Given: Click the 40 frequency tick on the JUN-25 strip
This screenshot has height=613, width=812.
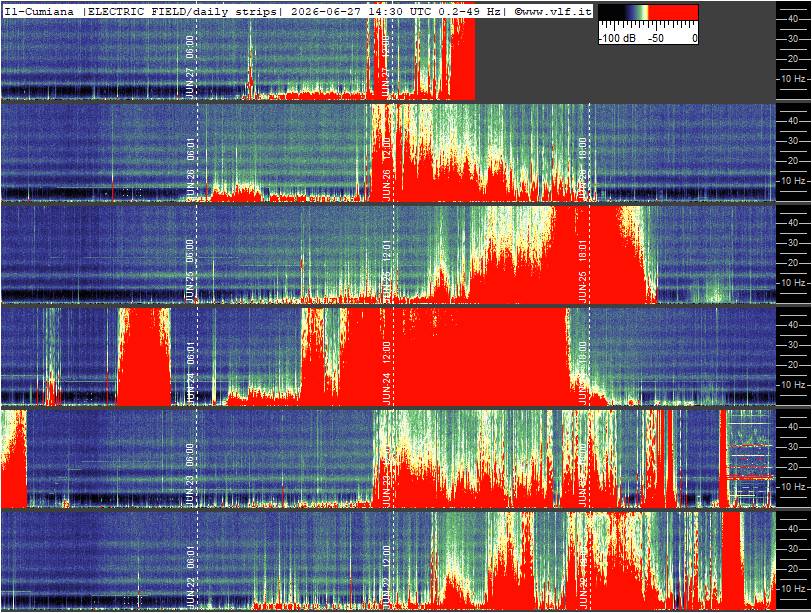Looking at the screenshot, I should point(793,223).
